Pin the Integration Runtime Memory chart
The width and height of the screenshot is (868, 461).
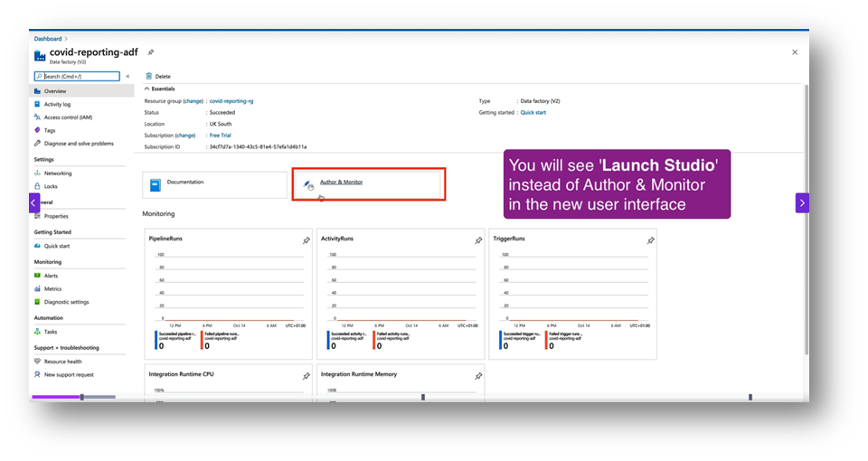point(478,376)
